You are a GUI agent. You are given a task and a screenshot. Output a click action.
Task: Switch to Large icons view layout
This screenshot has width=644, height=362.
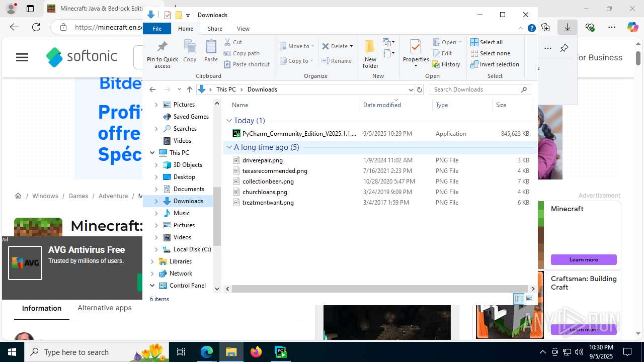[530, 299]
